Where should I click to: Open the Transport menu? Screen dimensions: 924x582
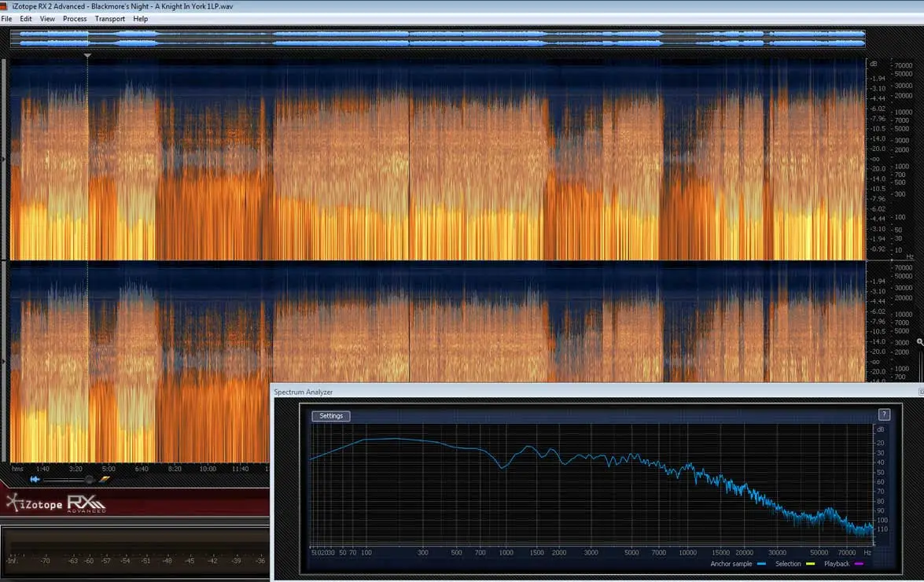(109, 19)
